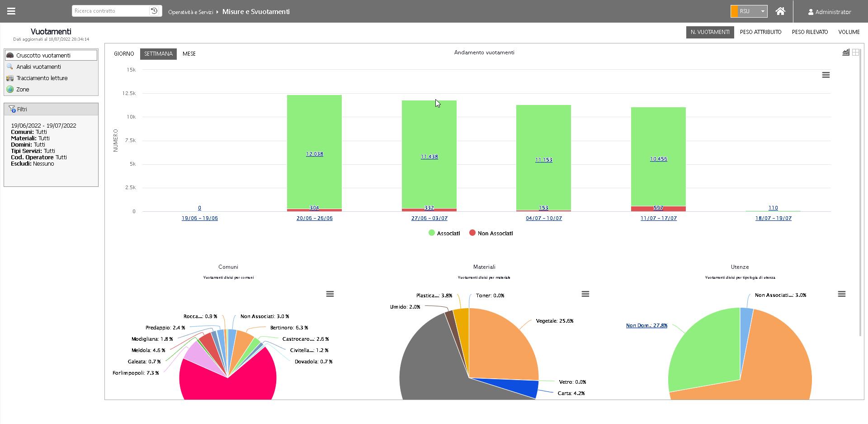
Task: Click the Non Dom.: 27.8% pie label
Action: click(x=646, y=325)
